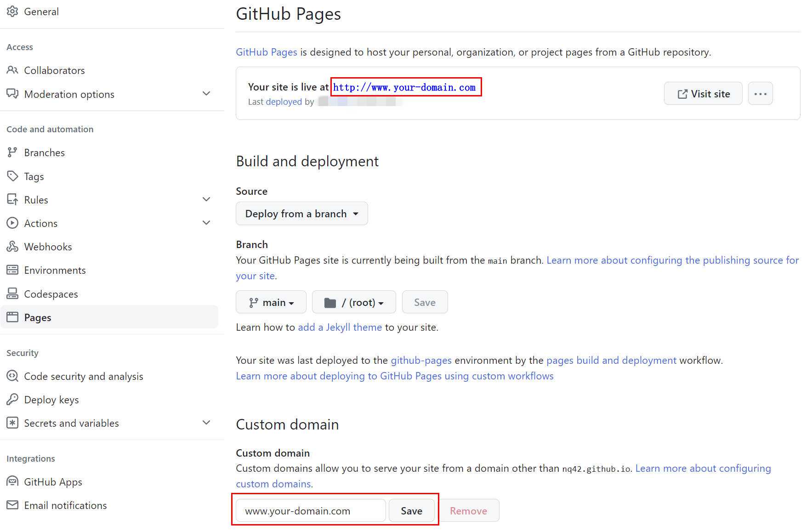Click the Code security shield-search icon

(12, 376)
